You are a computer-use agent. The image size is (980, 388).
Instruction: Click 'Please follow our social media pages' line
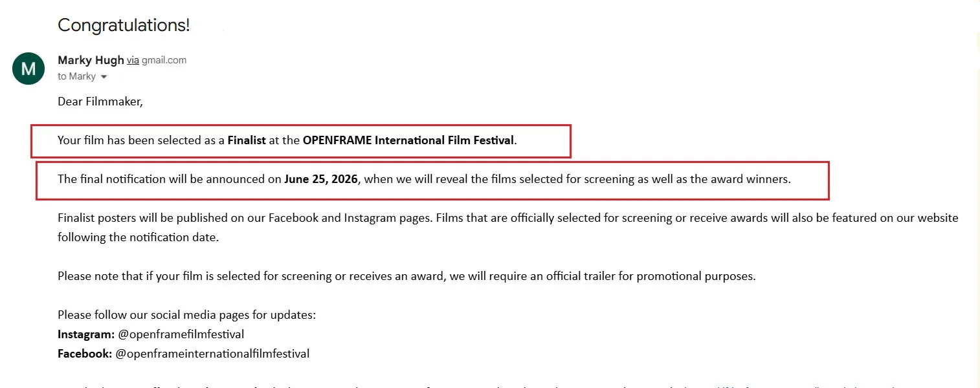(x=186, y=316)
